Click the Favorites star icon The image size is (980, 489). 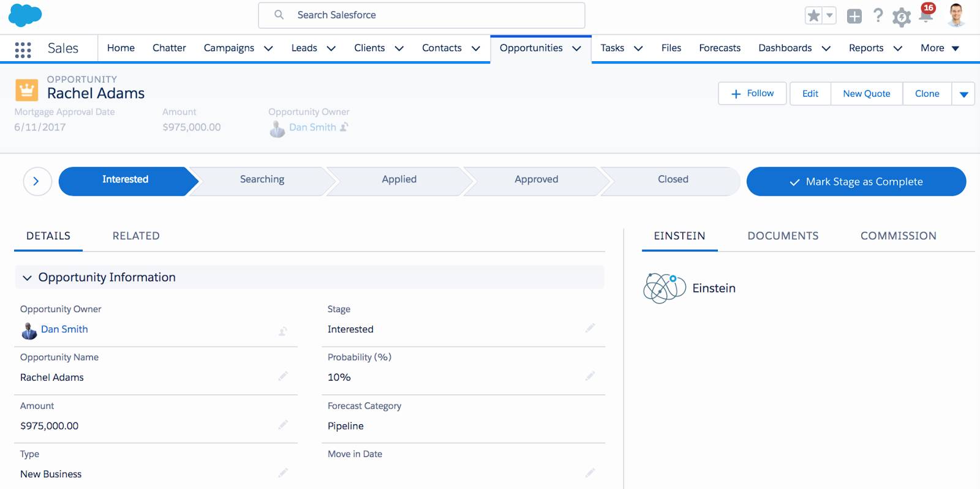pyautogui.click(x=813, y=16)
